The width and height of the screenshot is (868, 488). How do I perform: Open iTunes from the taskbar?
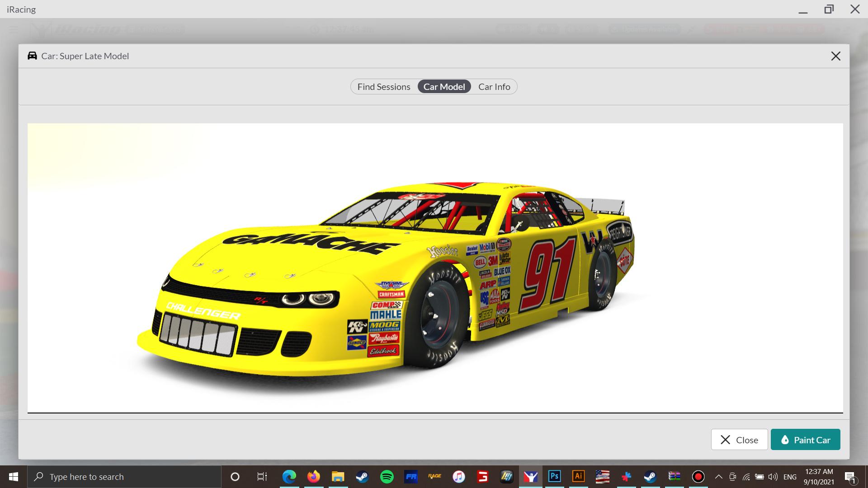click(x=459, y=476)
